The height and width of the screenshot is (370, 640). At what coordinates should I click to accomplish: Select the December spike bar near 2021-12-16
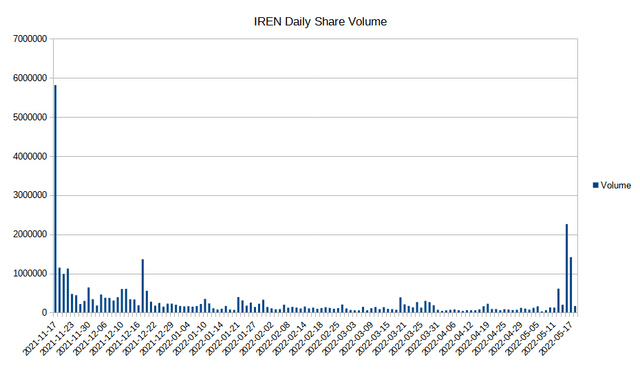(x=142, y=286)
